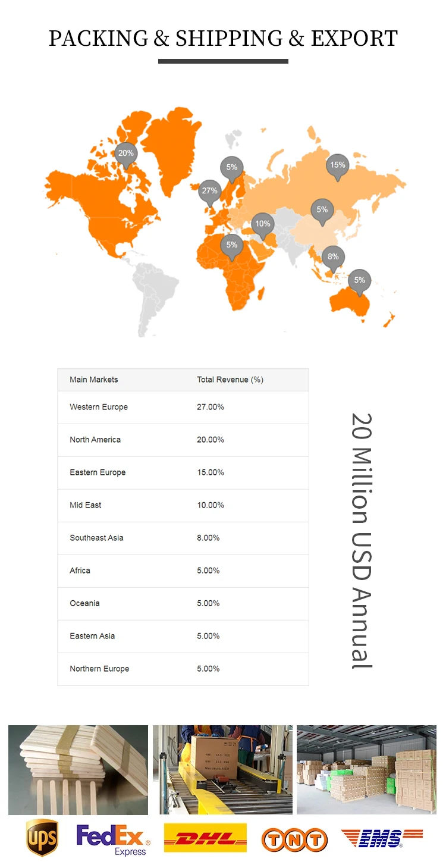
Task: Click the UPS shield logo
Action: click(42, 838)
